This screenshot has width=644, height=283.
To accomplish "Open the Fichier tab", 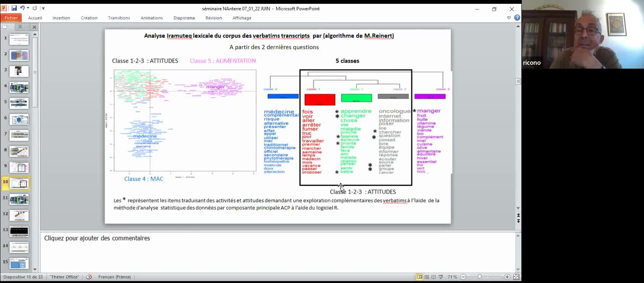I will point(11,18).
